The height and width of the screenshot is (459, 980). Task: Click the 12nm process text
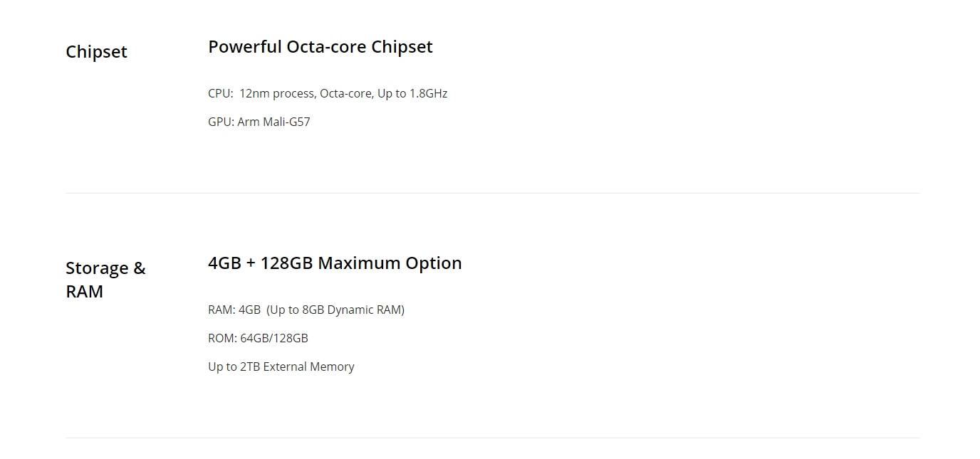point(276,93)
